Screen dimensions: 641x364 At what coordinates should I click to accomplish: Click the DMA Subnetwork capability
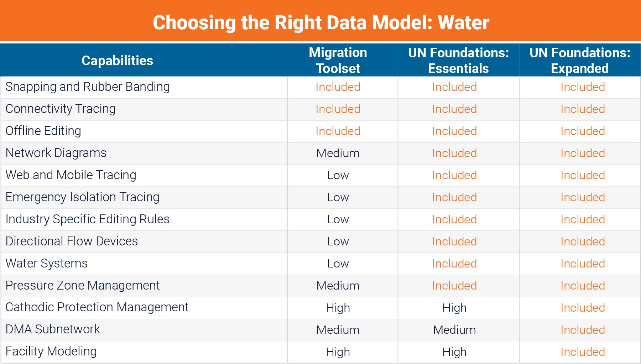pyautogui.click(x=53, y=329)
